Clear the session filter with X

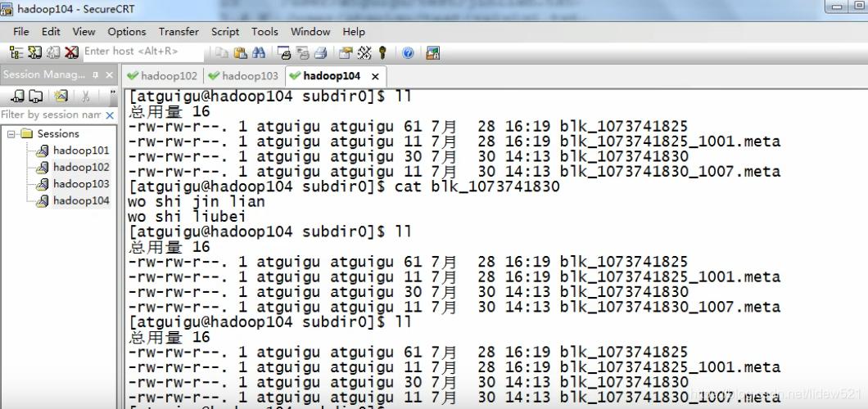(110, 115)
